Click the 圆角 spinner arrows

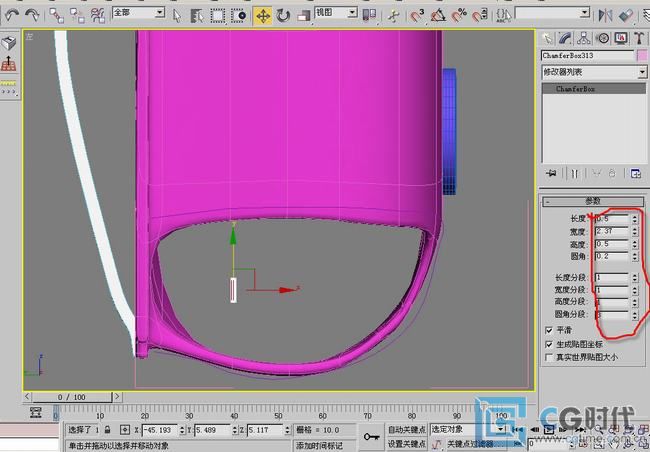635,256
